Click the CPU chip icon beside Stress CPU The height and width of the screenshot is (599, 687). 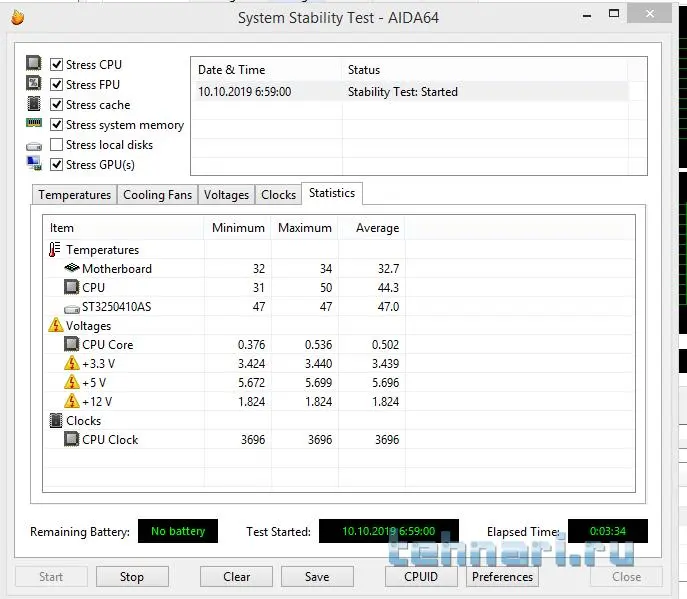(34, 64)
